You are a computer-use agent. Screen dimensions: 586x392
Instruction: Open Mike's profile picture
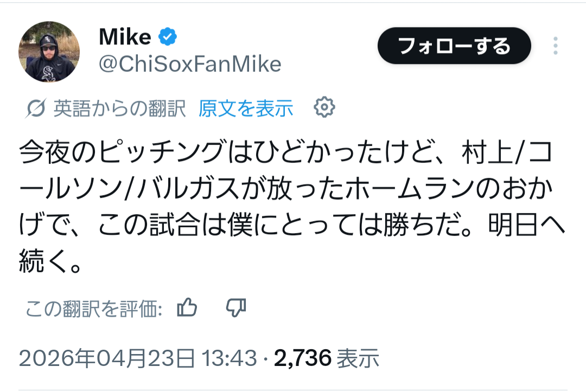coord(49,52)
